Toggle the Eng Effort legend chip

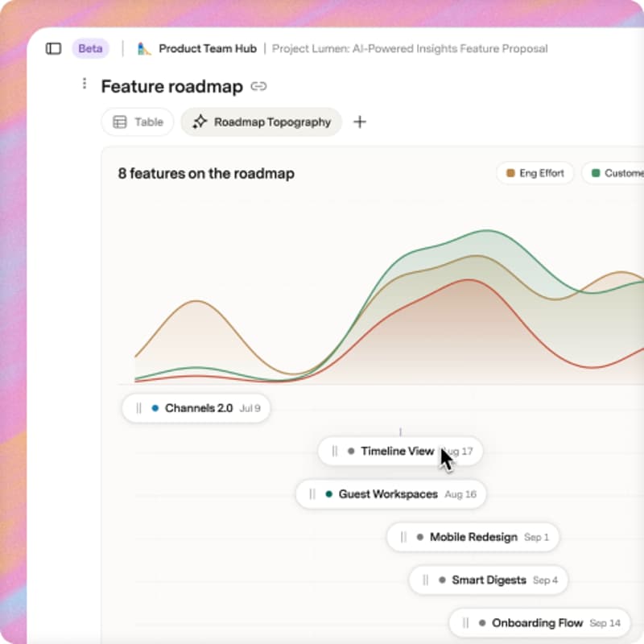coord(535,173)
